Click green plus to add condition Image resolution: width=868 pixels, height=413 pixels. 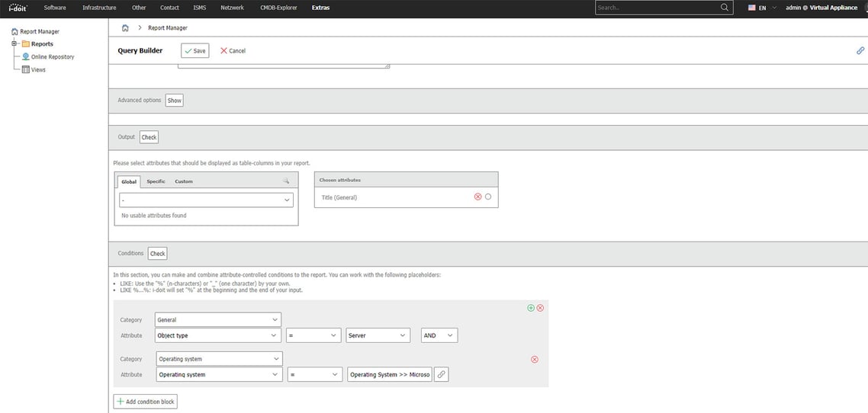click(531, 308)
